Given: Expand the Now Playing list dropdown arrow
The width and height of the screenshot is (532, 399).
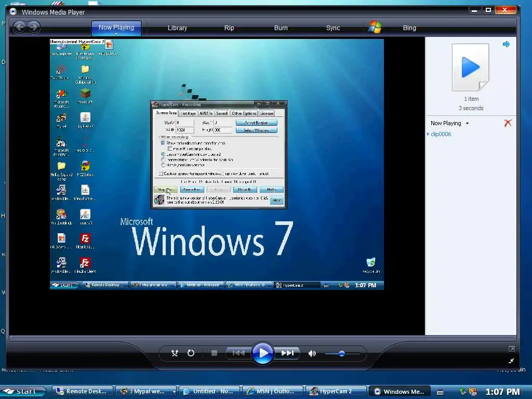Looking at the screenshot, I should (x=467, y=124).
